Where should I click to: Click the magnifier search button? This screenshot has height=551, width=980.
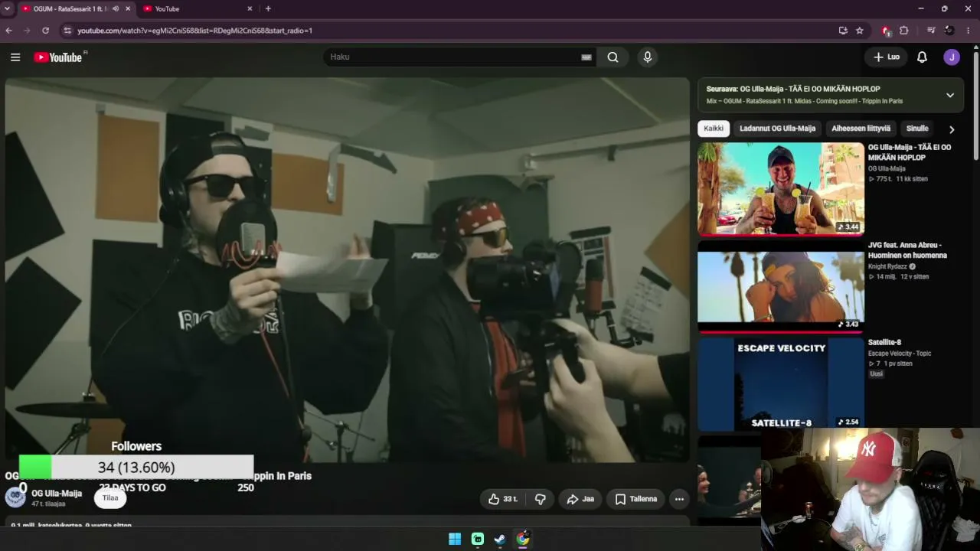(612, 57)
